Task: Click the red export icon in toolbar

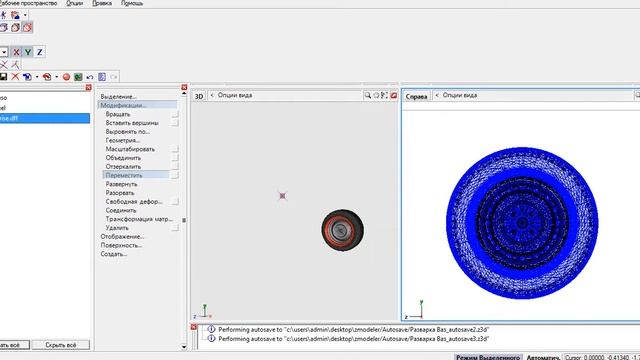Action: (47, 77)
